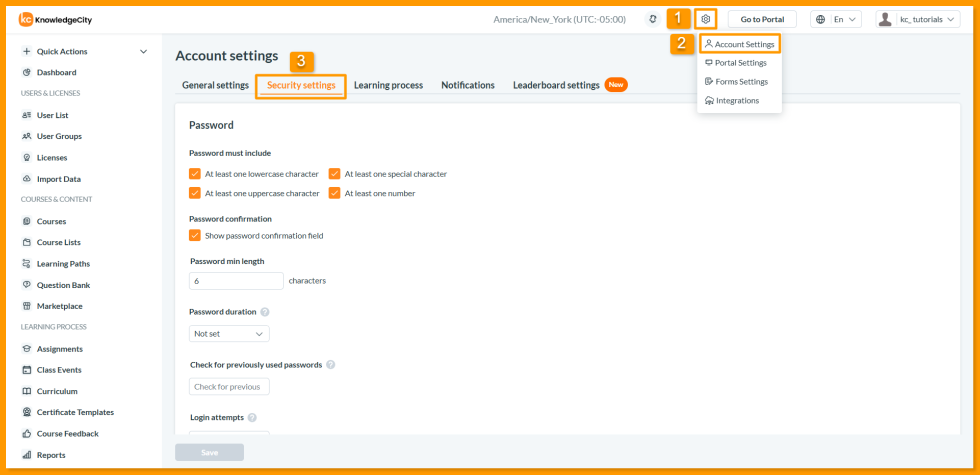Click the Question Bank sidebar icon
This screenshot has height=475, width=980.
(x=27, y=285)
